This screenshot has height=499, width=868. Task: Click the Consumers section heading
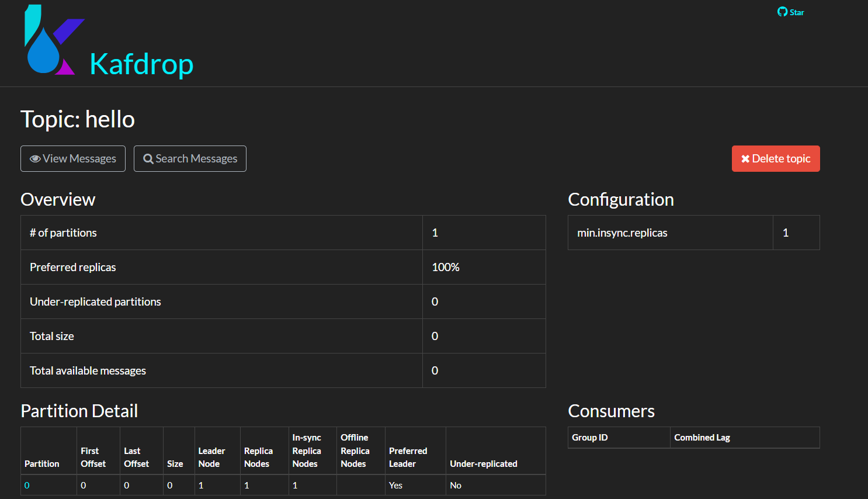click(x=611, y=411)
